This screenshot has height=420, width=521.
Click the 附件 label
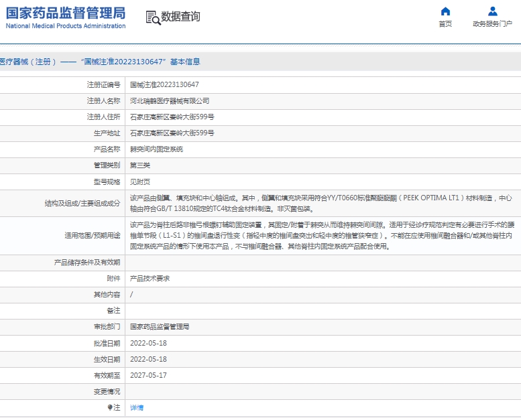(113, 279)
